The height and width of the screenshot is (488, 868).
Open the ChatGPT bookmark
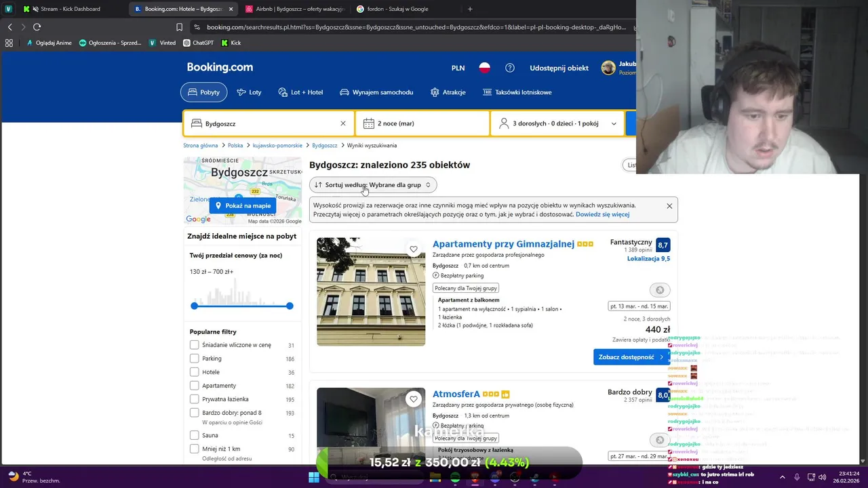[x=198, y=43]
